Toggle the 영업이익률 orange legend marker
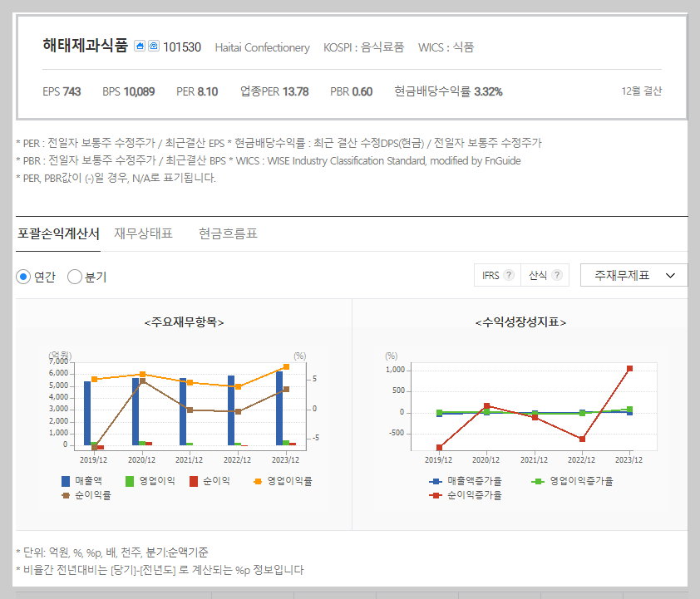The width and height of the screenshot is (700, 599). (258, 481)
